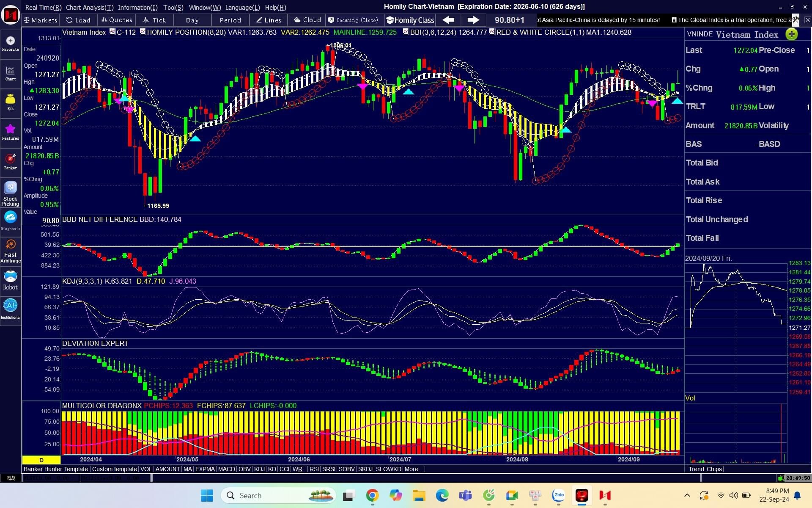Open the Chart sidebar tool

click(11, 73)
